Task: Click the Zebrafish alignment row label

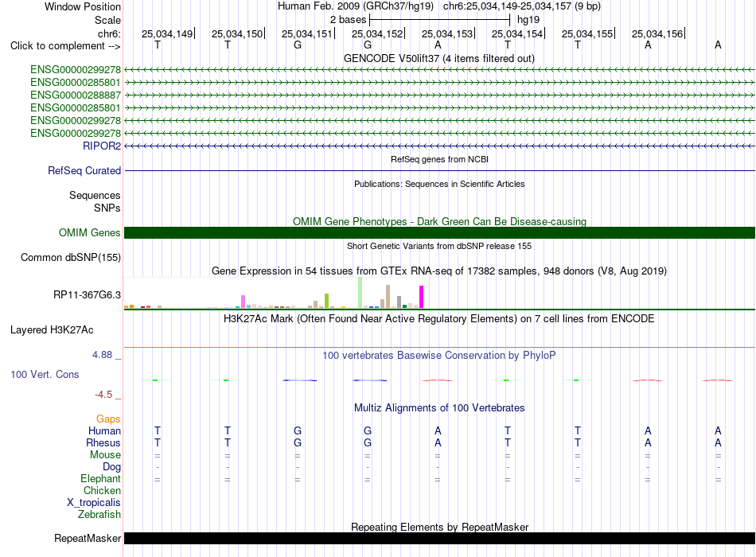Action: point(99,515)
